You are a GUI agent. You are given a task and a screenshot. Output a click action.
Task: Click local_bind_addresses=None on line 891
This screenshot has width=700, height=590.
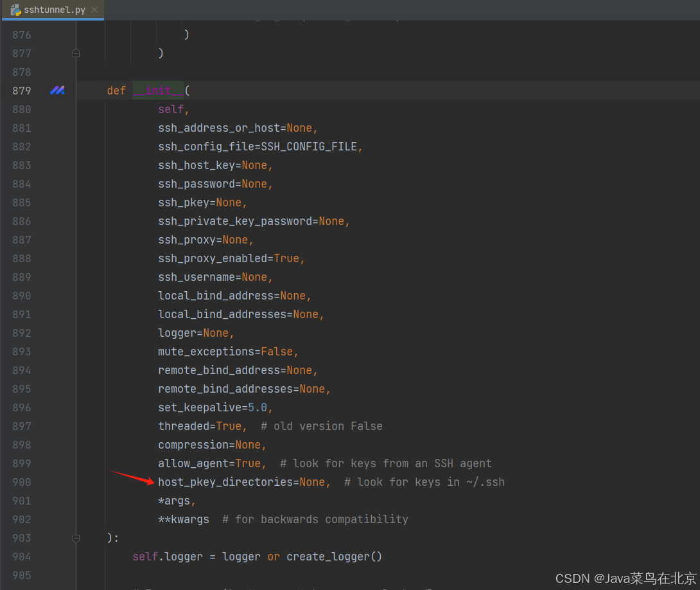pyautogui.click(x=238, y=314)
